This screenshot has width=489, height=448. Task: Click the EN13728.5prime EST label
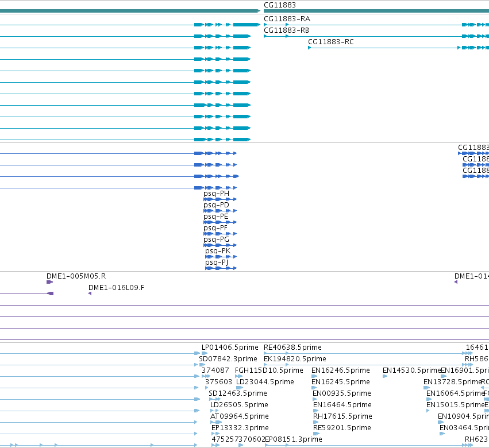tap(453, 382)
